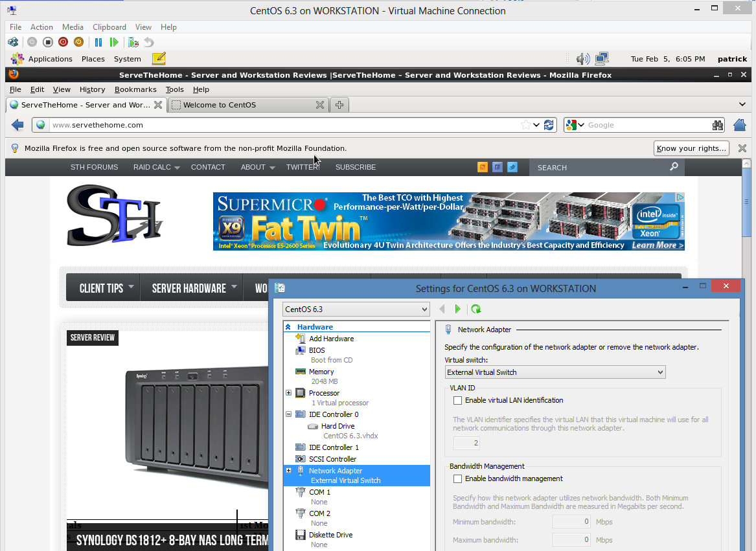The height and width of the screenshot is (551, 756).
Task: Click the Ctrl+Alt+Delete toolbar icon
Action: point(13,42)
